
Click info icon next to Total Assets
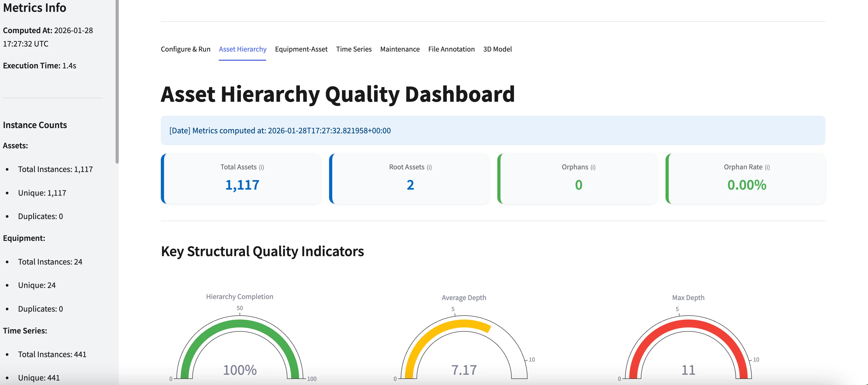[261, 167]
